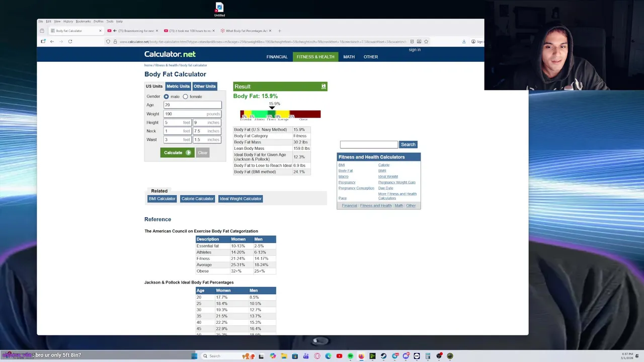Screen dimensions: 644x362
Task: Open the Firefox downloads icon
Action: (463, 42)
